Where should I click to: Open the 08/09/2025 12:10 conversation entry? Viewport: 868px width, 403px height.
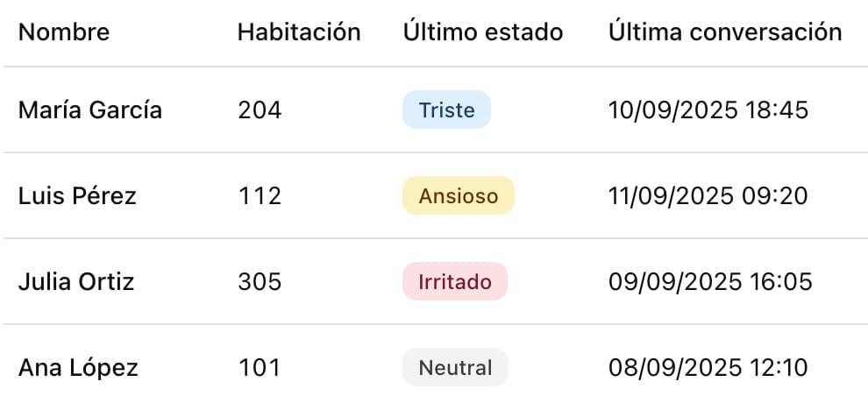[708, 368]
